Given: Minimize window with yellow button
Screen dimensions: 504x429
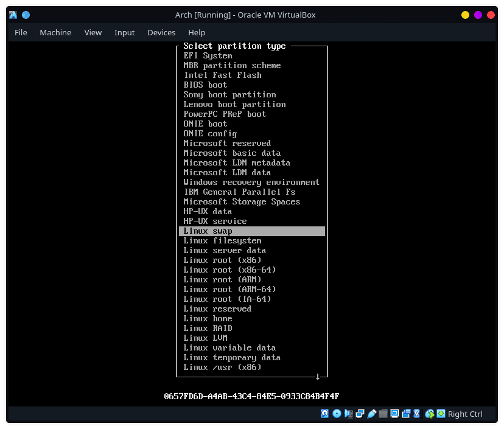Looking at the screenshot, I should [465, 15].
